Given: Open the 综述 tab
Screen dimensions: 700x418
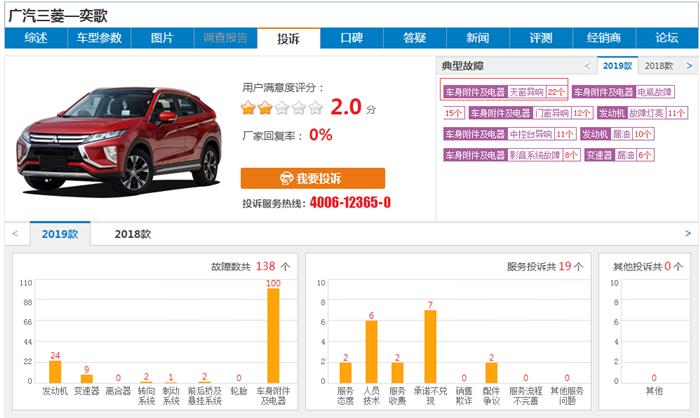Looking at the screenshot, I should click(36, 38).
